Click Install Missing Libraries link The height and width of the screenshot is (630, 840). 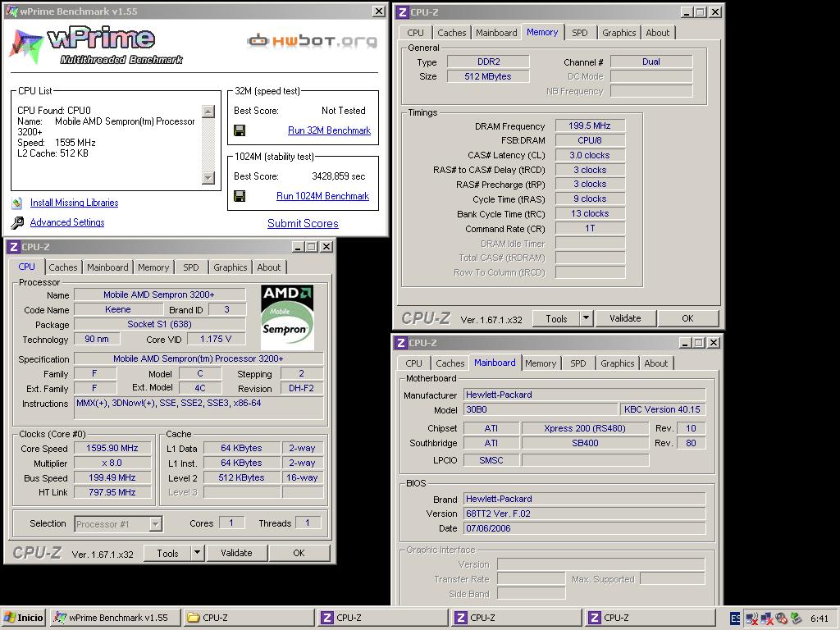[x=74, y=203]
